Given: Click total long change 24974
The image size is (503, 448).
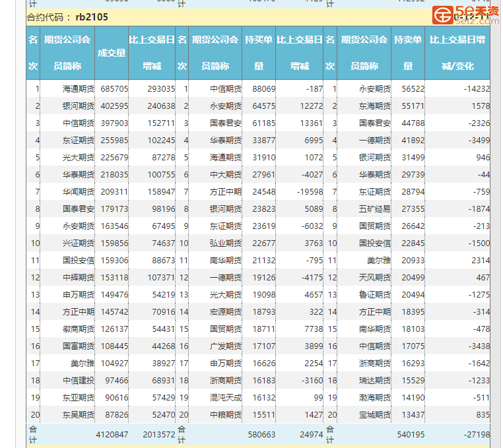Looking at the screenshot, I should [311, 435].
